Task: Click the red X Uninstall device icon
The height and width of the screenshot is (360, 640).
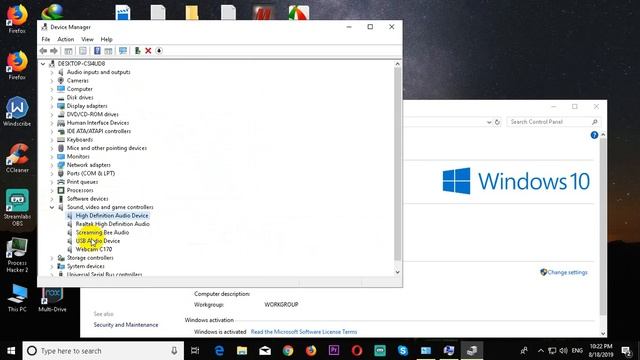Action: [148, 51]
